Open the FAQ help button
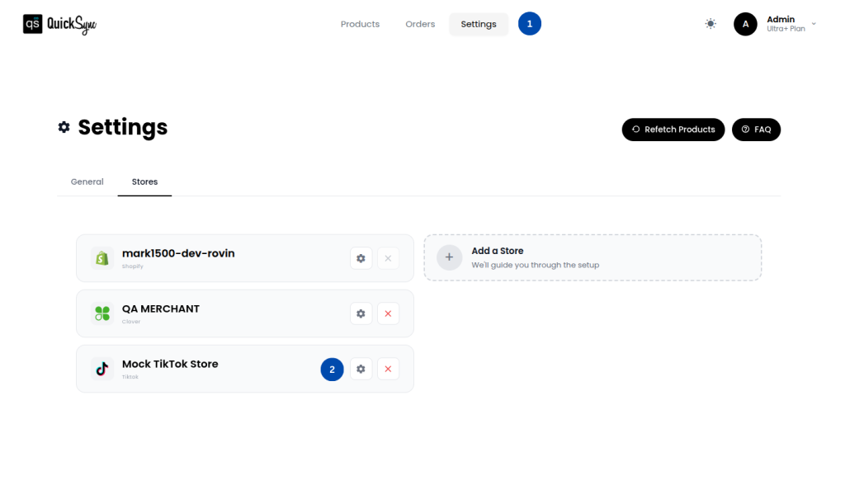The width and height of the screenshot is (845, 504). pyautogui.click(x=756, y=130)
